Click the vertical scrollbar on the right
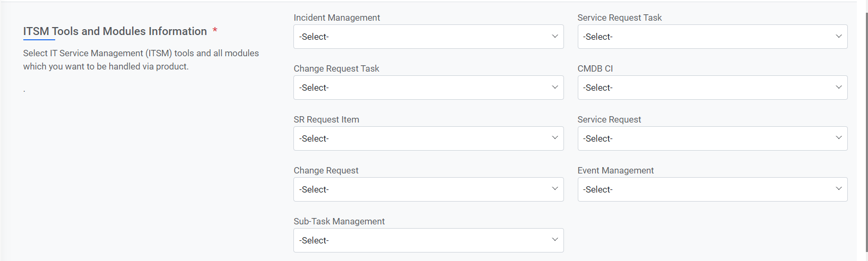Image resolution: width=868 pixels, height=261 pixels. (866, 133)
